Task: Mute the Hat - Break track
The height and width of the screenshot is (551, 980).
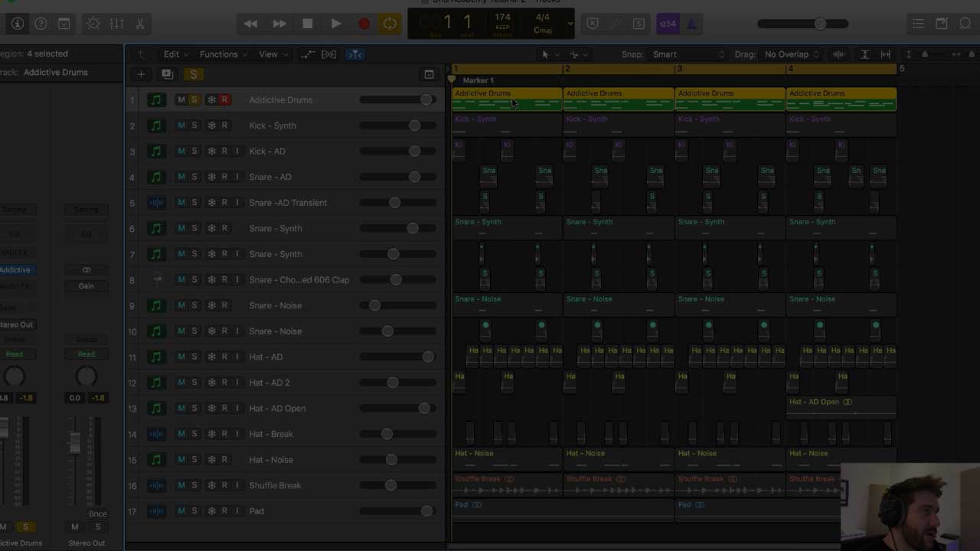Action: click(x=181, y=434)
